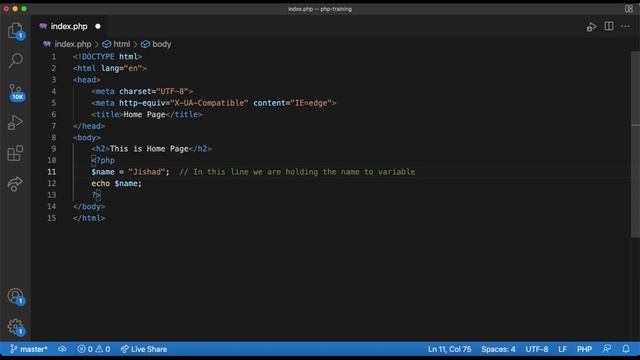This screenshot has height=360, width=640.
Task: Click the comment text on line 11
Action: pyautogui.click(x=297, y=172)
